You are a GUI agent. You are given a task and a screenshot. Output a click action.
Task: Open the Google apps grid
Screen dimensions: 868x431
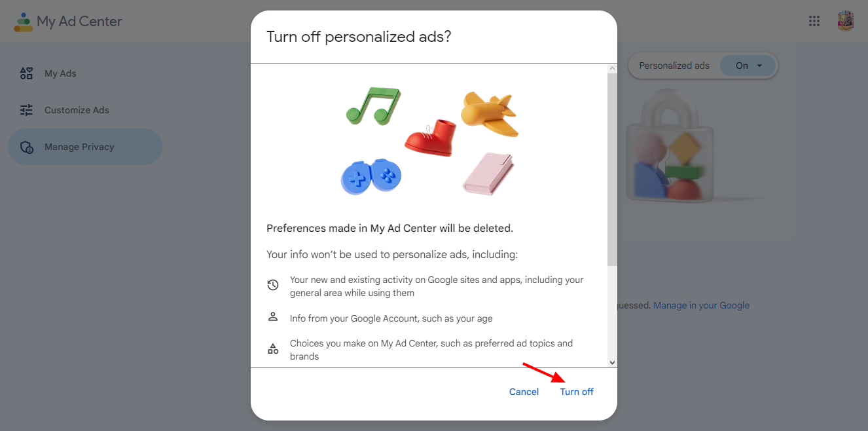[x=814, y=21]
